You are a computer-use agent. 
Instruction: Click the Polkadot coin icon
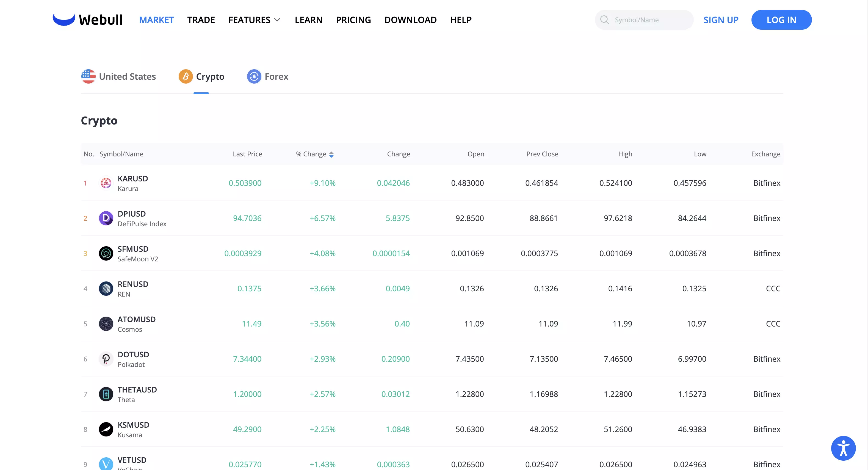(x=106, y=359)
